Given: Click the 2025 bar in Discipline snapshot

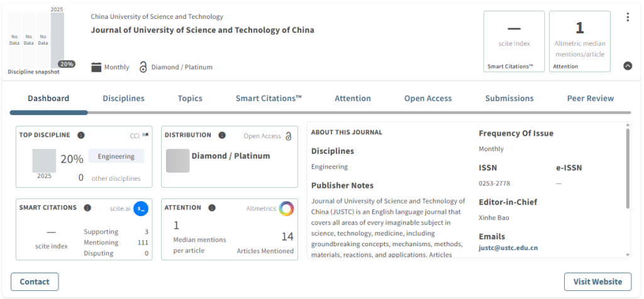Looking at the screenshot, I should pyautogui.click(x=57, y=40).
